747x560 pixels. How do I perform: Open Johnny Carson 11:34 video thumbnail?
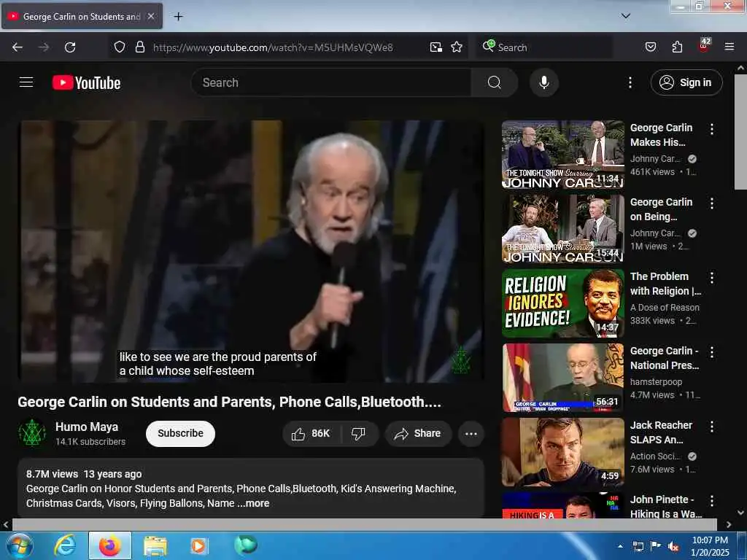(562, 155)
